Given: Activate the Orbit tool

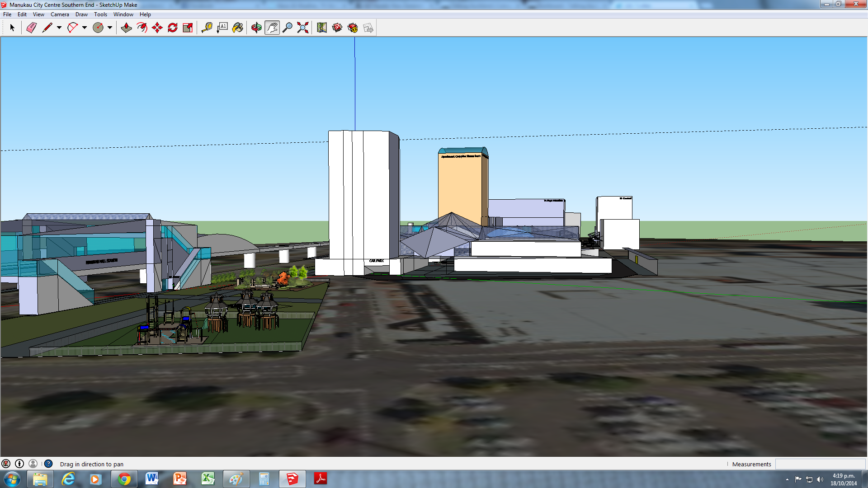Looking at the screenshot, I should click(x=256, y=28).
